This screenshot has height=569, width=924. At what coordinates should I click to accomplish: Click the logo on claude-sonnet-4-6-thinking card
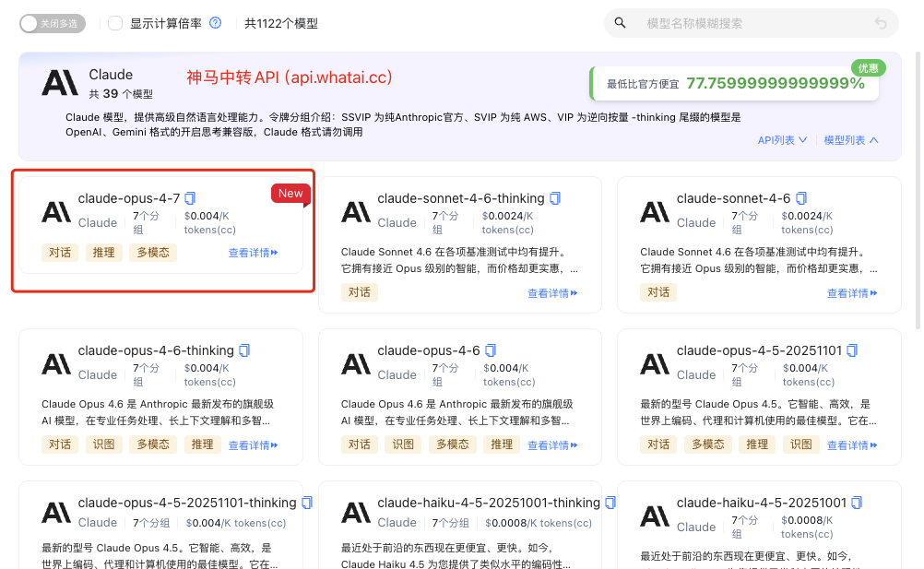(x=356, y=212)
